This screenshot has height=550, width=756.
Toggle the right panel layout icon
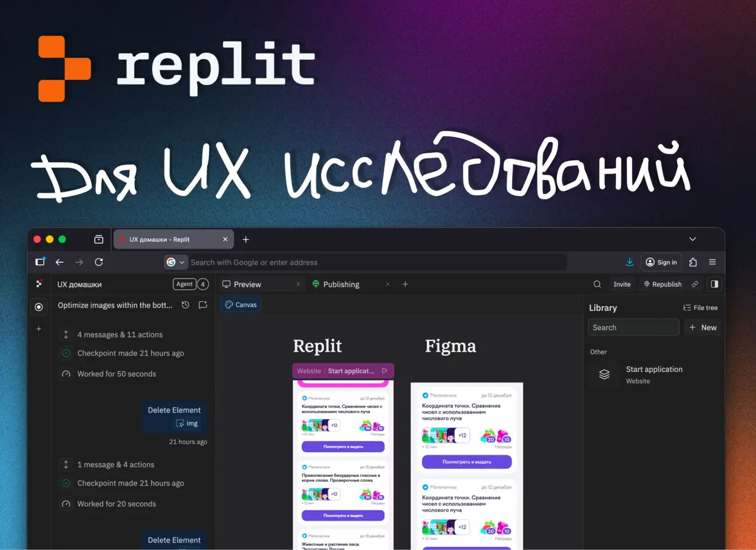click(714, 284)
